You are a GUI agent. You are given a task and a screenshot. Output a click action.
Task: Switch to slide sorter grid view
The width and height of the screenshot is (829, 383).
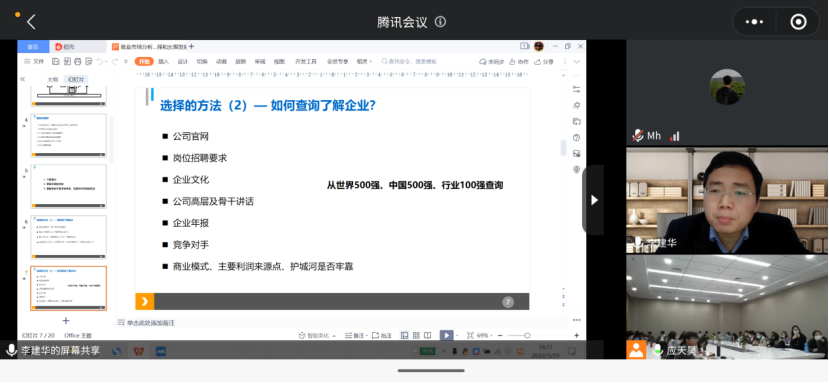coord(416,335)
